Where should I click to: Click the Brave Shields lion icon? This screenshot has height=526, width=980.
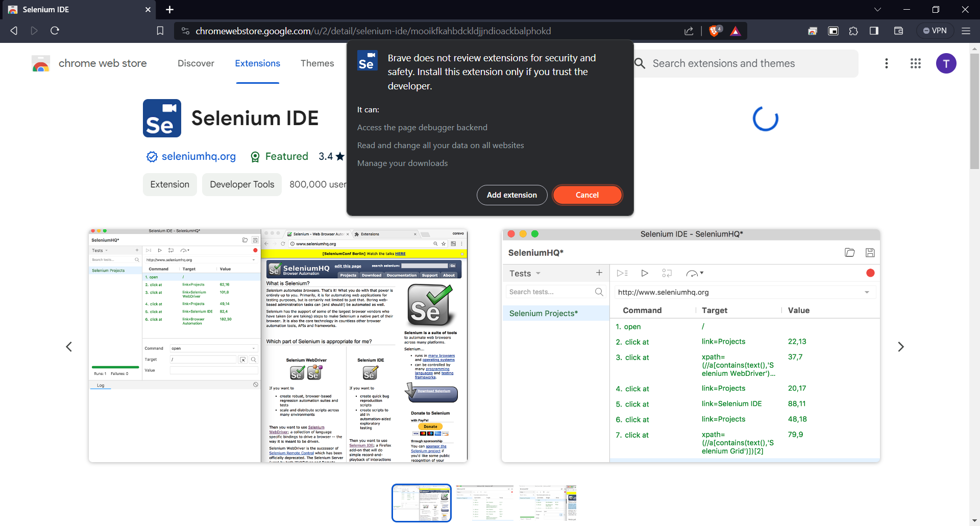pyautogui.click(x=715, y=31)
